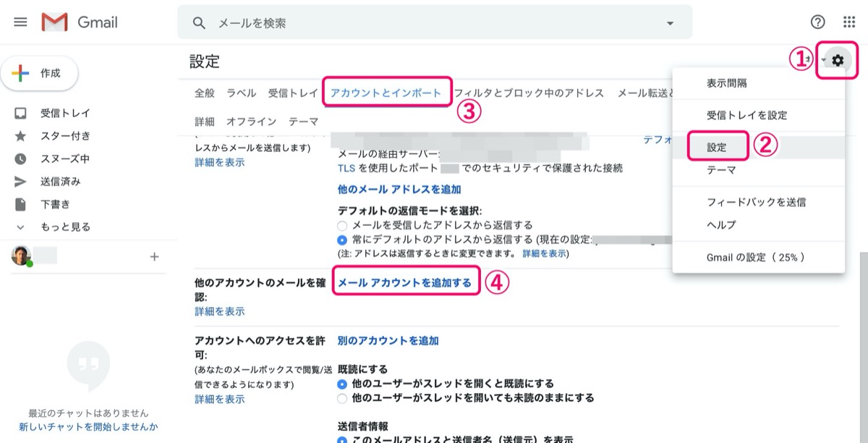Viewport: 868px width, 443px height.
Task: Select メールを受信したアドレスから返信する radio
Action: coord(342,225)
